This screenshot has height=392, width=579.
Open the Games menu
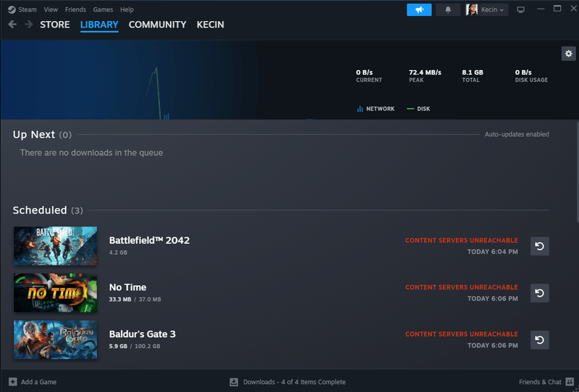pos(103,9)
